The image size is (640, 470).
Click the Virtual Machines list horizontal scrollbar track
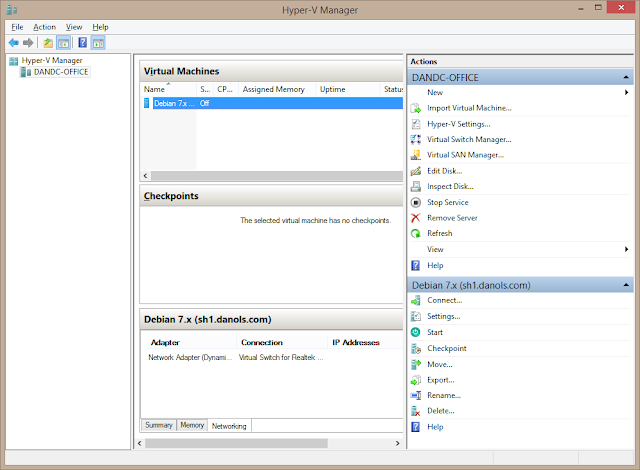(277, 176)
